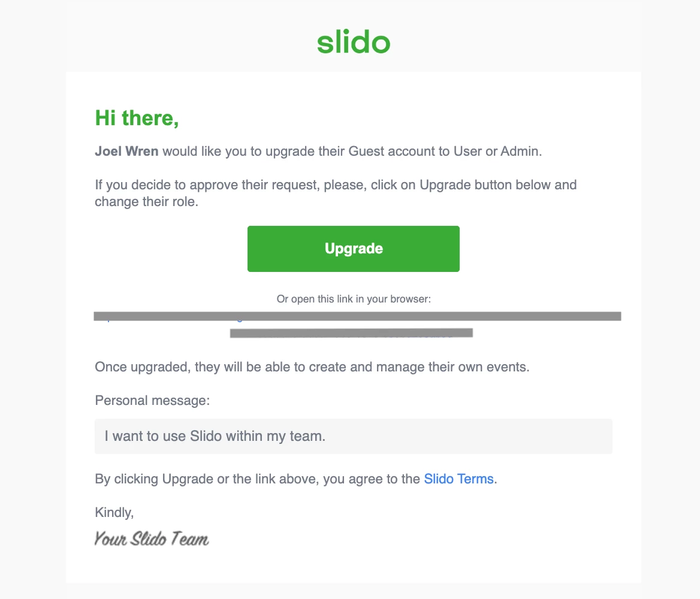Click the "Upgrade button below" phrase in the paragraph
The width and height of the screenshot is (700, 599).
pos(485,184)
